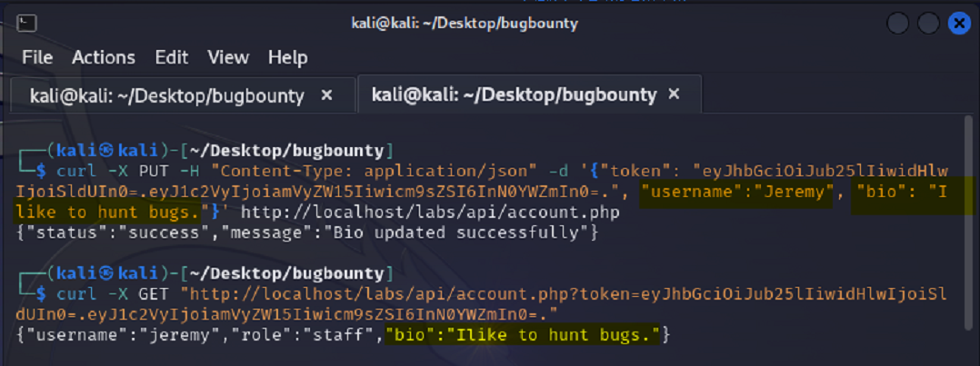Click the first (kali㉿kali) prompt line
This screenshot has height=366, width=980.
206,151
